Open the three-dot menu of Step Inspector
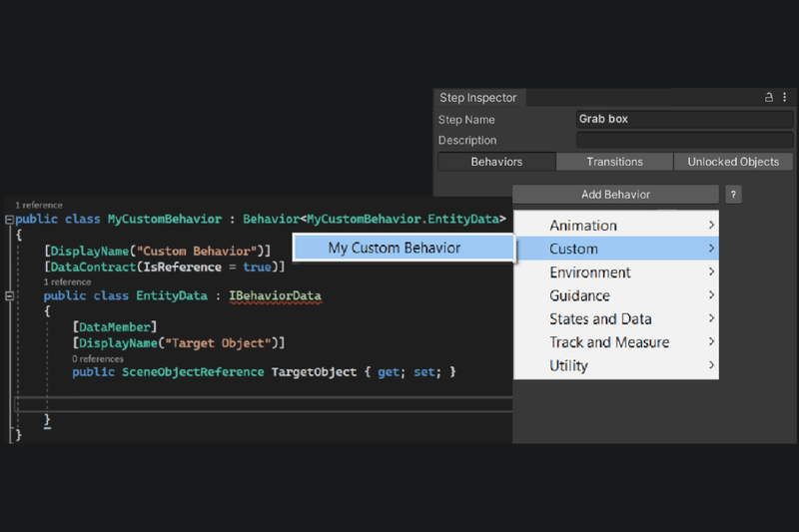This screenshot has height=532, width=799. pyautogui.click(x=785, y=98)
